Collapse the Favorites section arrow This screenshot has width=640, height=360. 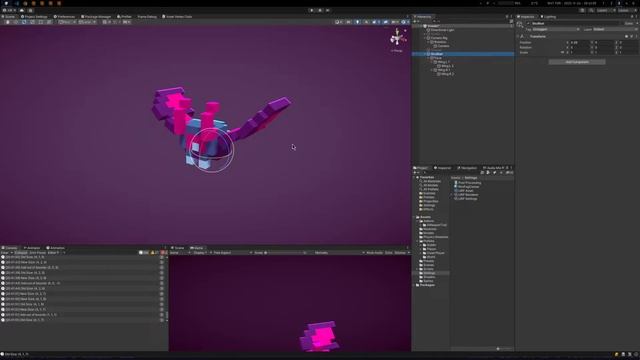click(414, 178)
